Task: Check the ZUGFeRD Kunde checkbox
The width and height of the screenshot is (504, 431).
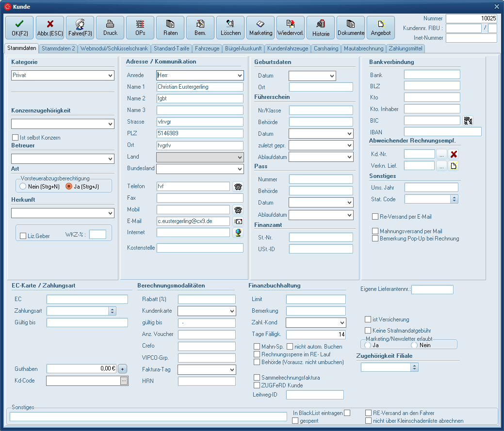Action: [x=257, y=385]
